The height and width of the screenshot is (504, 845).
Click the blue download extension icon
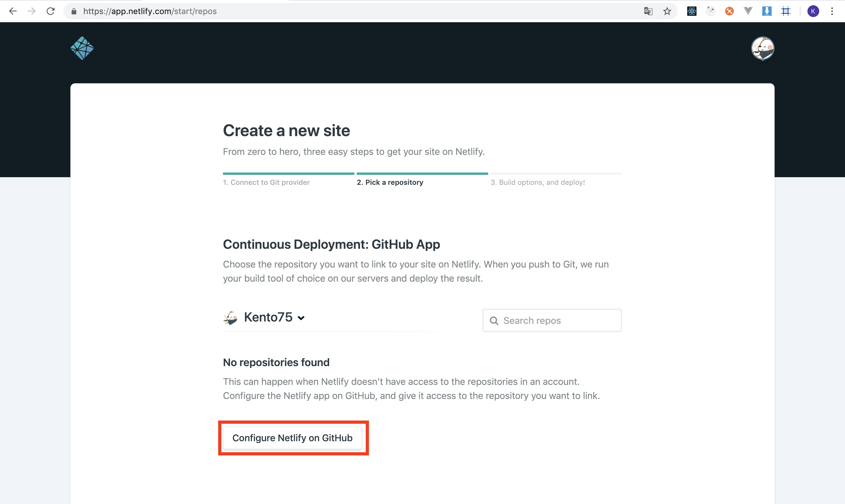tap(767, 11)
